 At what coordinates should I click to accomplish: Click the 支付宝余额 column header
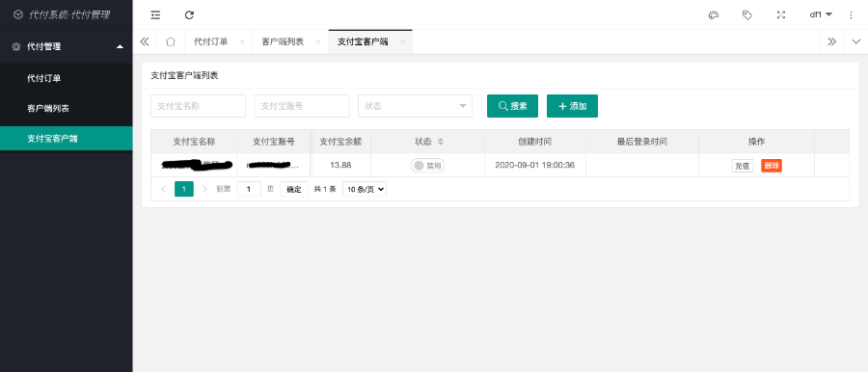340,142
